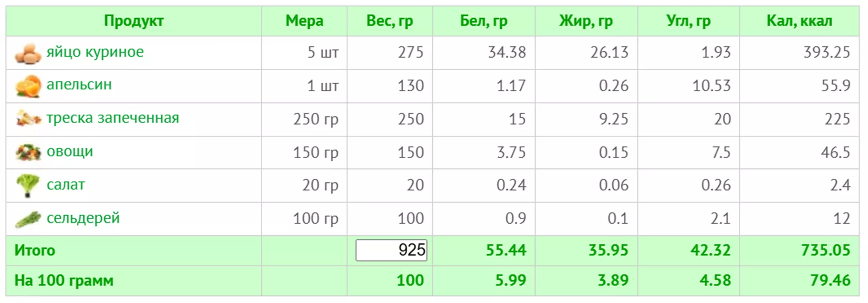Open the сельдерей product link
The image size is (868, 303).
pos(83,218)
